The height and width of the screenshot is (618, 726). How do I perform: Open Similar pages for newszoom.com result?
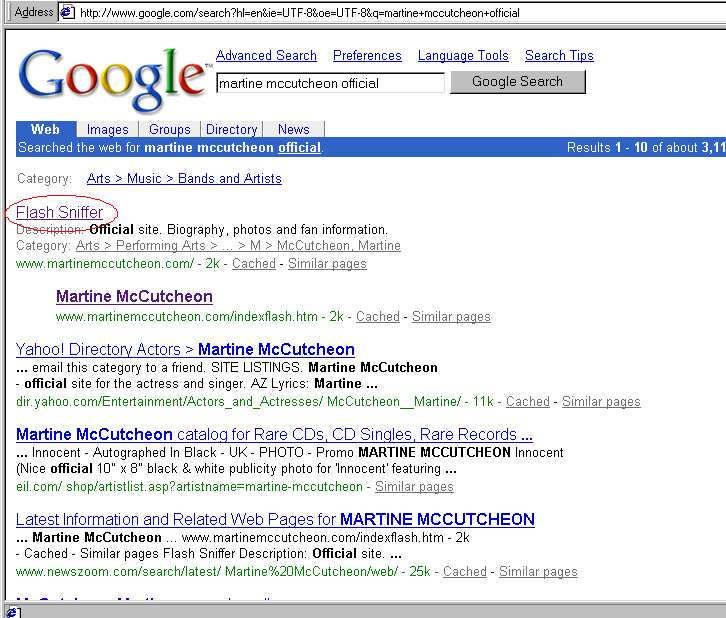(x=538, y=572)
